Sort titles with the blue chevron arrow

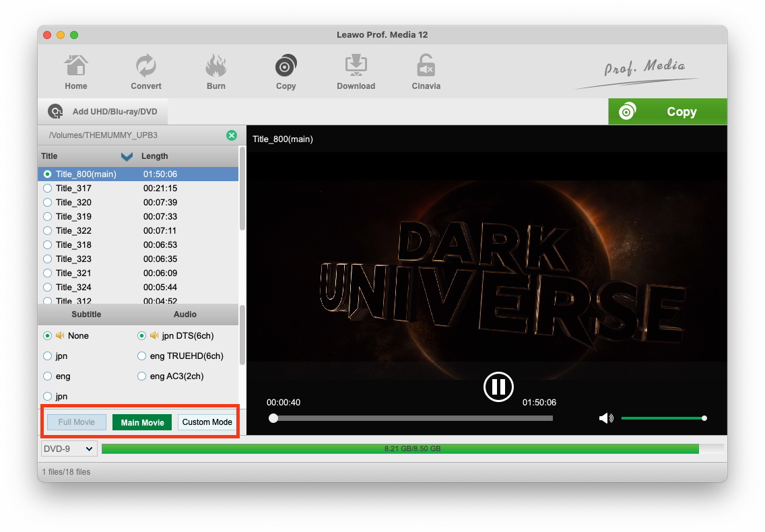[127, 156]
